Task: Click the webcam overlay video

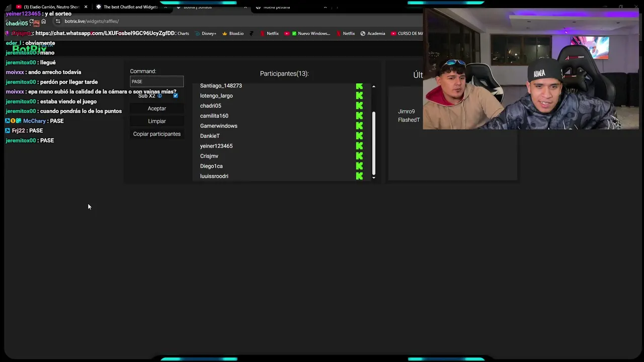Action: (x=531, y=68)
